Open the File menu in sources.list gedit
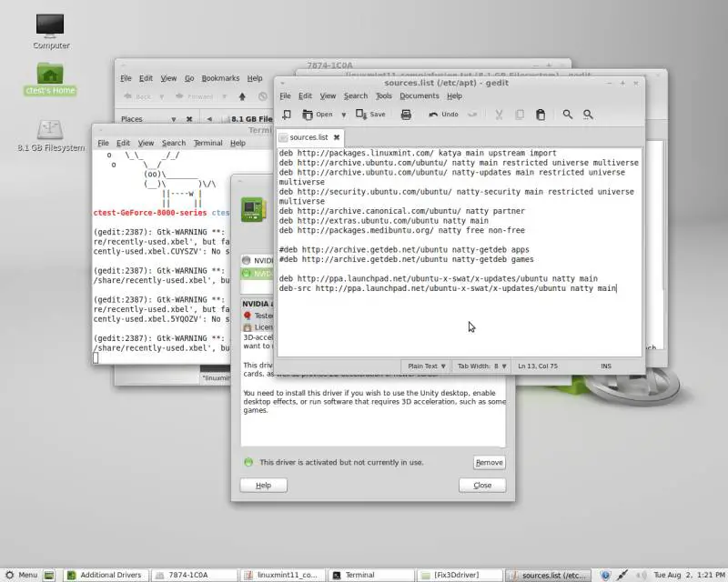 point(285,96)
